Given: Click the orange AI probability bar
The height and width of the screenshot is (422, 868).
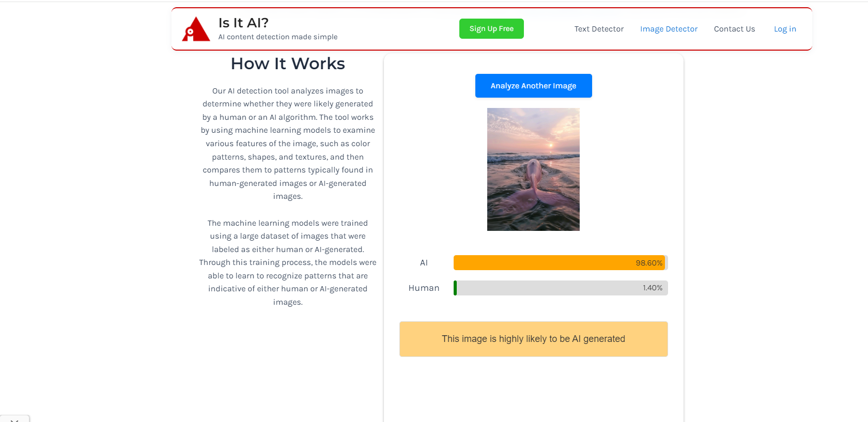Looking at the screenshot, I should 542,263.
